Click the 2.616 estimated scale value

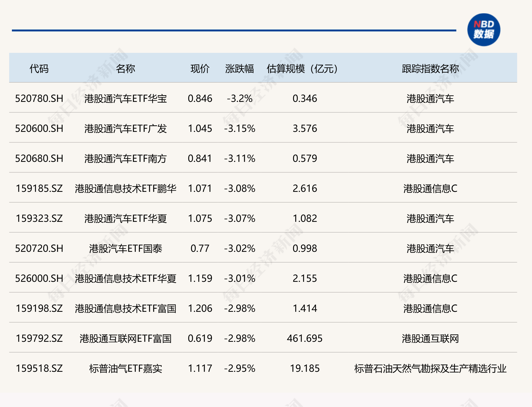[x=305, y=189]
